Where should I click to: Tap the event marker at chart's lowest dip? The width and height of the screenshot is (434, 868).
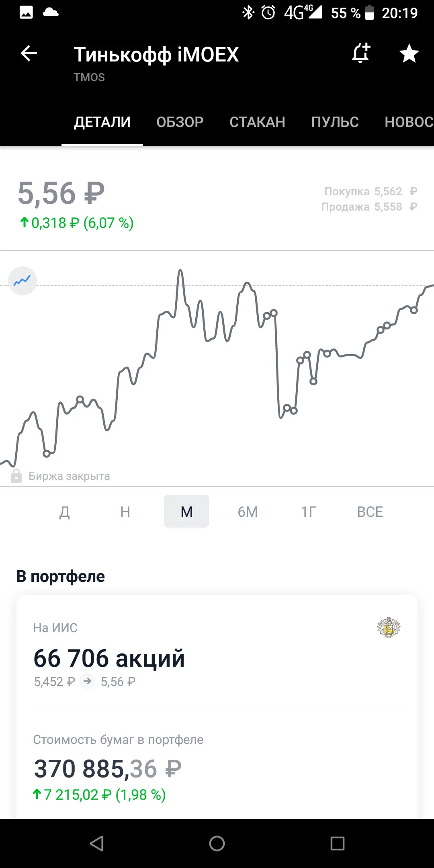[47, 454]
